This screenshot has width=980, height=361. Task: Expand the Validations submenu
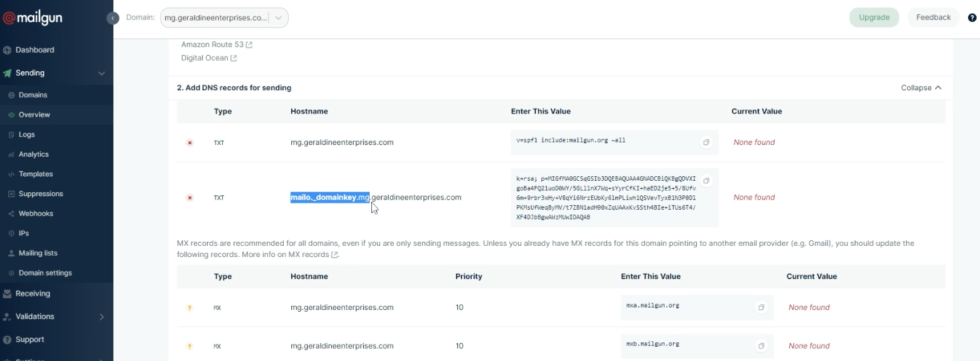101,316
